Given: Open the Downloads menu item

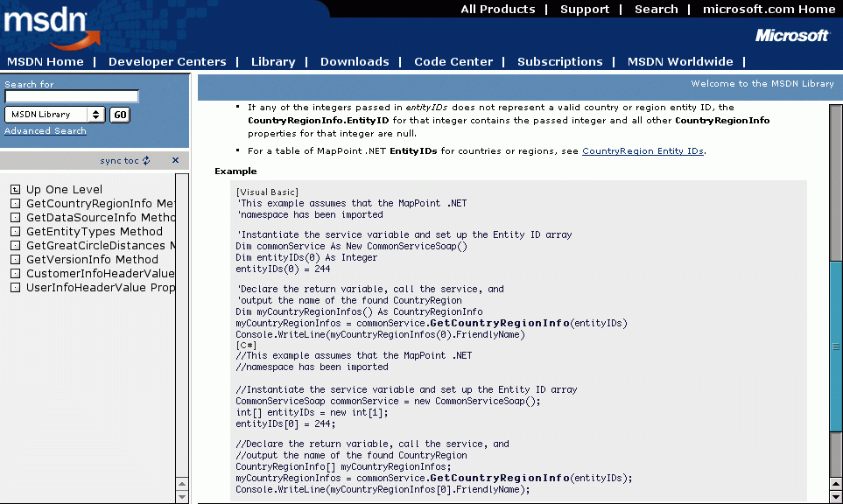Looking at the screenshot, I should tap(355, 62).
